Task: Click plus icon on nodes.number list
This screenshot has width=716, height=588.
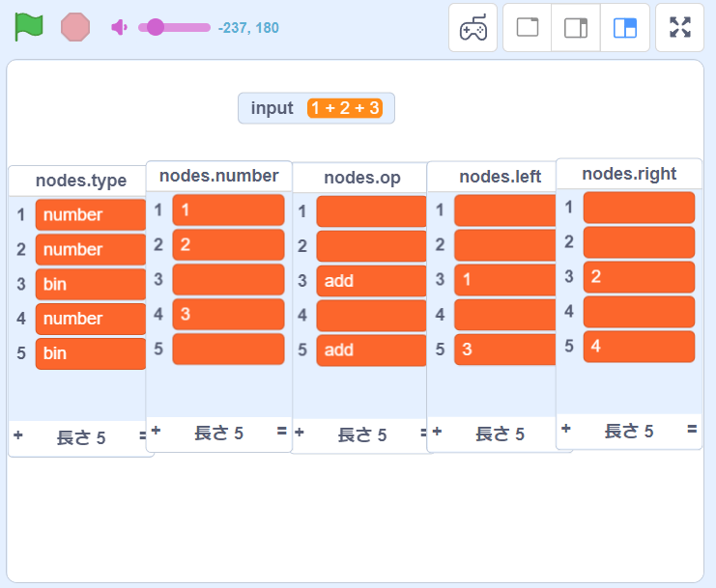Action: 157,432
